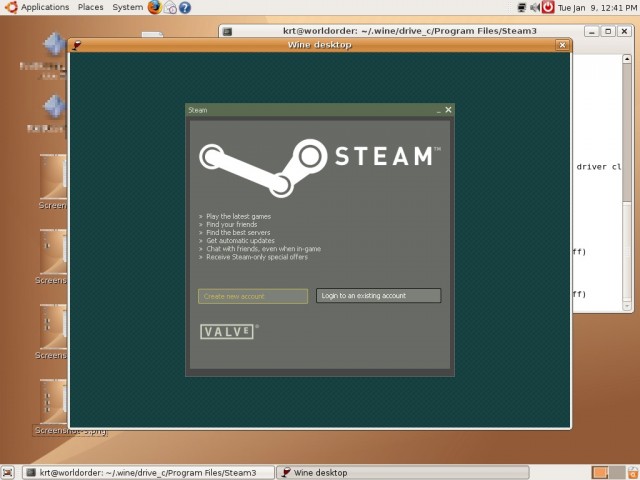
Task: Click the network status icon
Action: pos(522,7)
